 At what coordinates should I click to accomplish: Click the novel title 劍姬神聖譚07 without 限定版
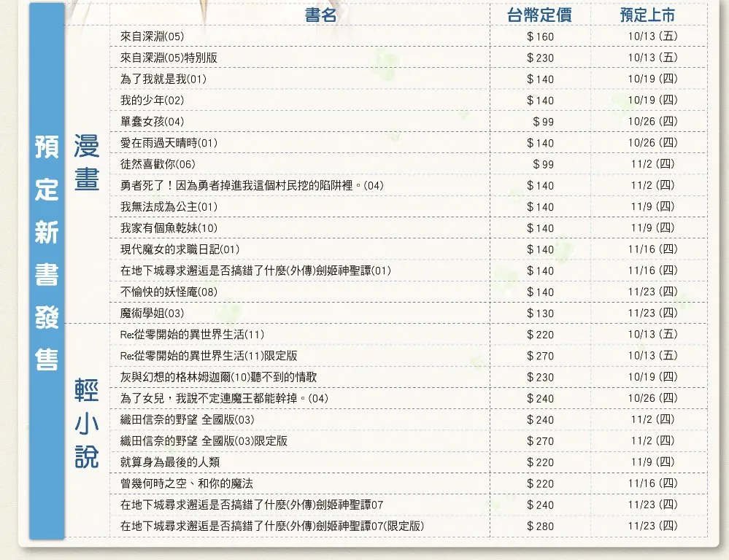[x=252, y=505]
